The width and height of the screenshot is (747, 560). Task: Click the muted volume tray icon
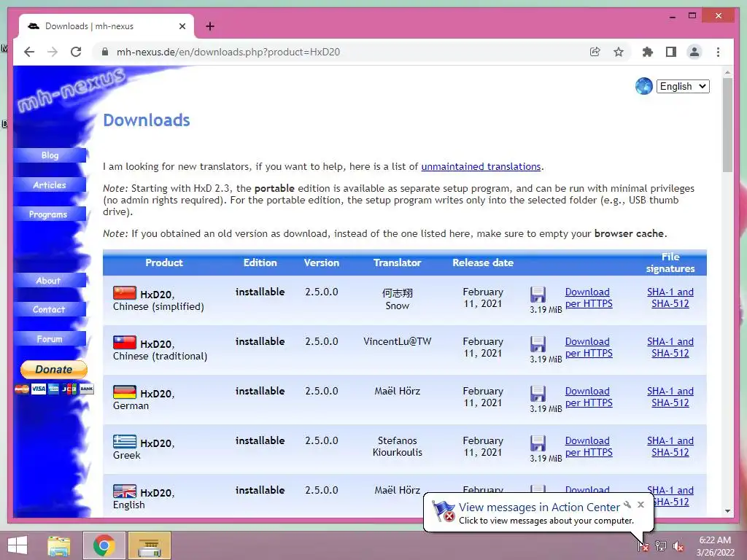[x=678, y=546]
